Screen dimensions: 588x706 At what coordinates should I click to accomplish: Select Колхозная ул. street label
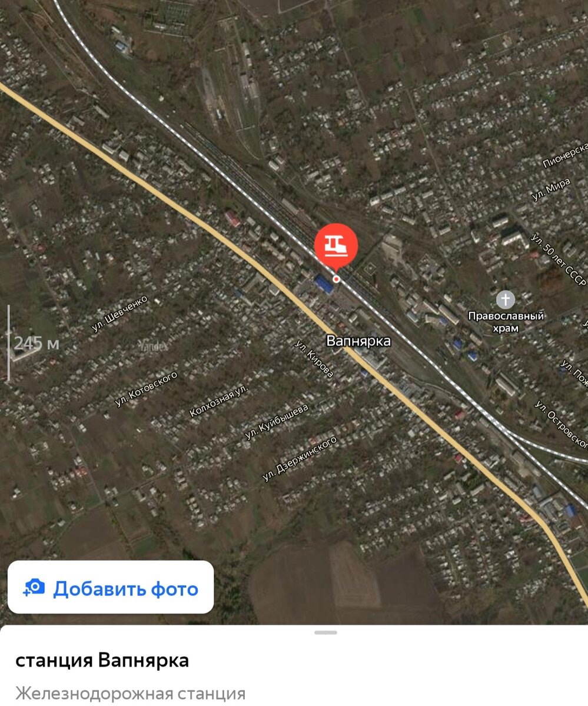(219, 401)
